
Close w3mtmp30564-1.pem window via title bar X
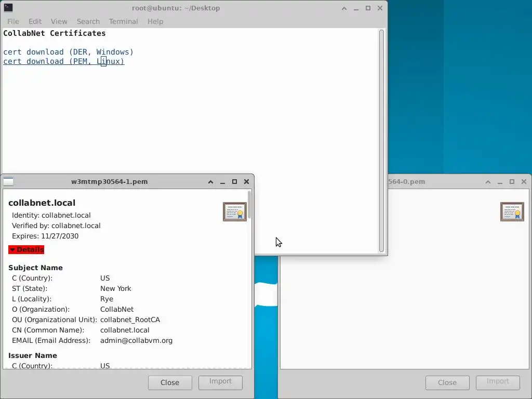pos(247,182)
